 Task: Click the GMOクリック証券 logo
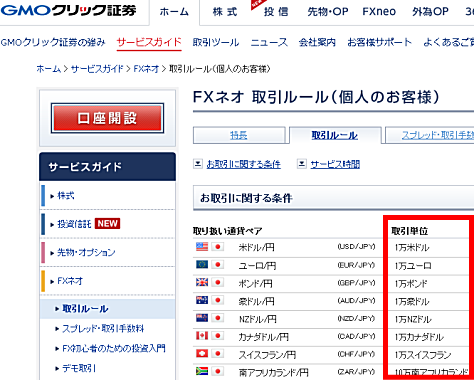[68, 10]
